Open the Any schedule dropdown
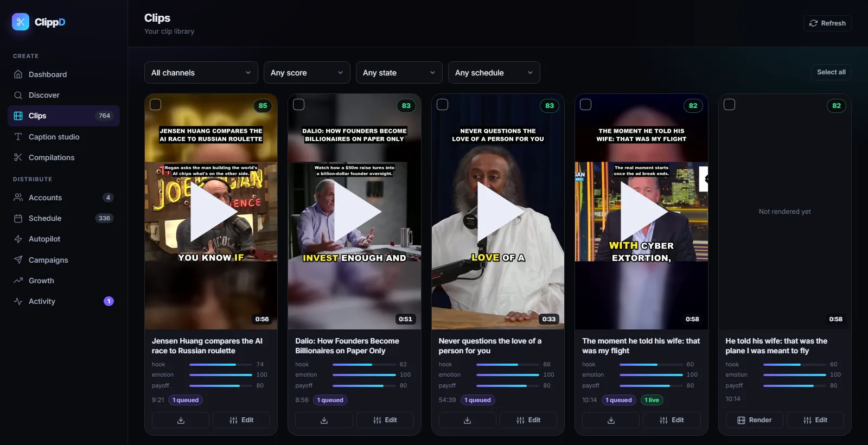This screenshot has height=445, width=868. point(494,73)
